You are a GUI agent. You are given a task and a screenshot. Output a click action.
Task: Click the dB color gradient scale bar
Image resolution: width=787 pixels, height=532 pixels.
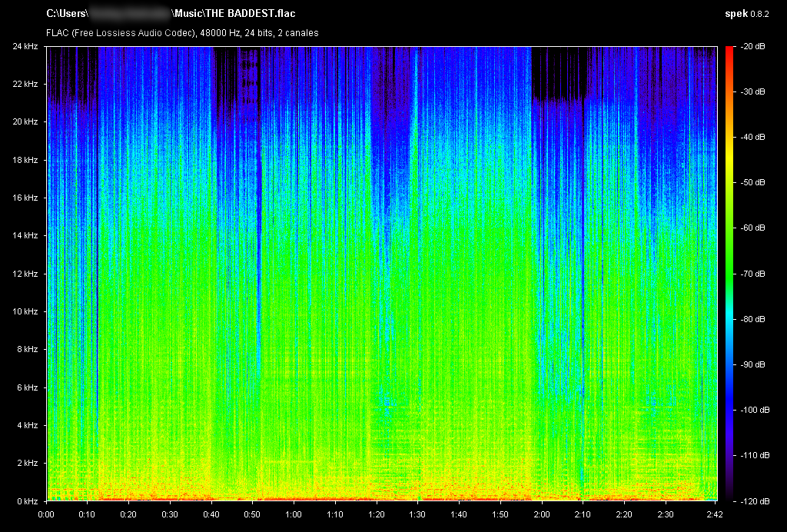(729, 274)
